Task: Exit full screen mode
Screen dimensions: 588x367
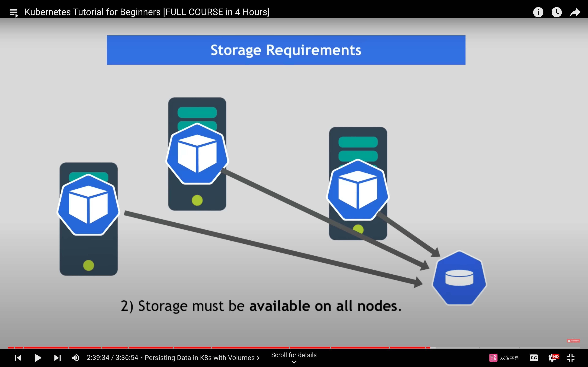Action: (570, 358)
